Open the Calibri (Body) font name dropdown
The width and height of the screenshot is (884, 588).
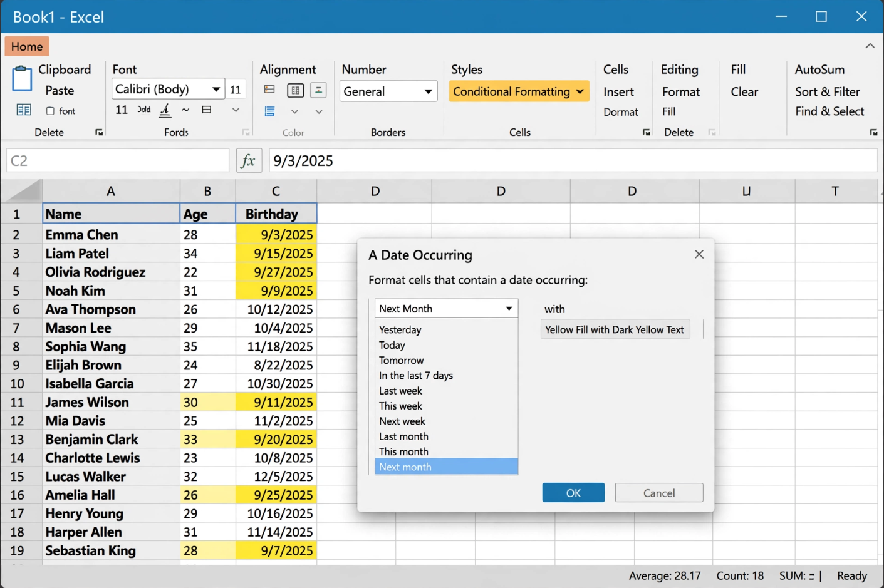pyautogui.click(x=216, y=89)
